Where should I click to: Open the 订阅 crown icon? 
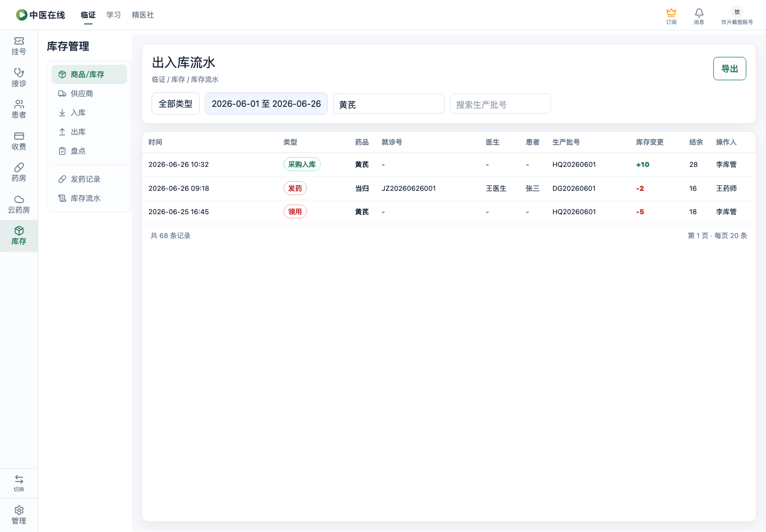(x=671, y=12)
